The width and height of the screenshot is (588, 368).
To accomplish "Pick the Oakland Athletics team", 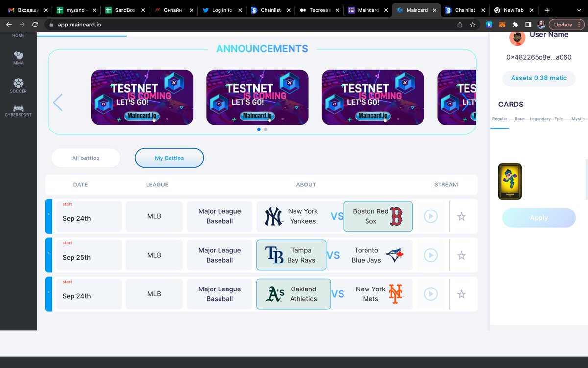I will pos(294,294).
